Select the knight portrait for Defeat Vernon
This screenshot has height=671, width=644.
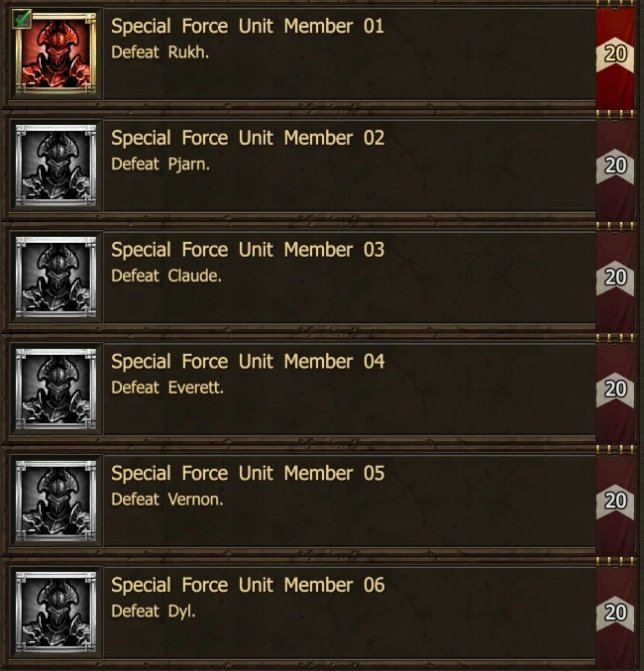(56, 501)
